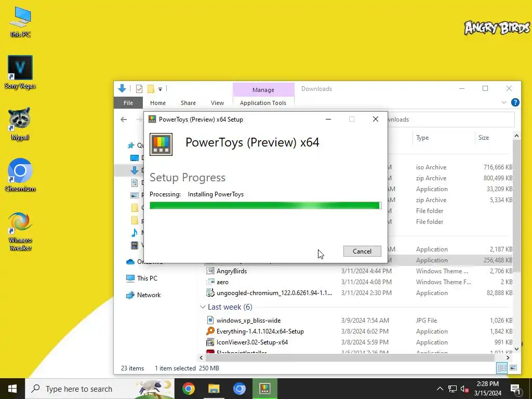Click the Explorer address bar
Image resolution: width=532 pixels, height=399 pixels.
(x=451, y=119)
